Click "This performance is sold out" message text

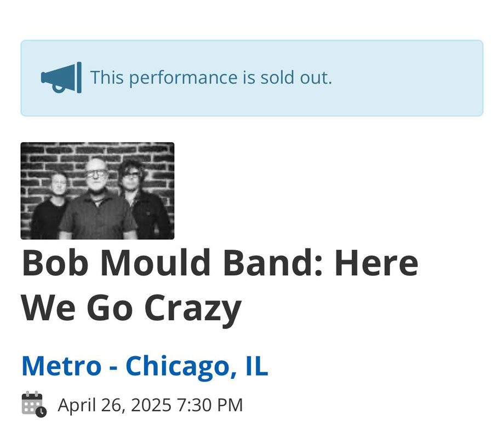point(211,78)
